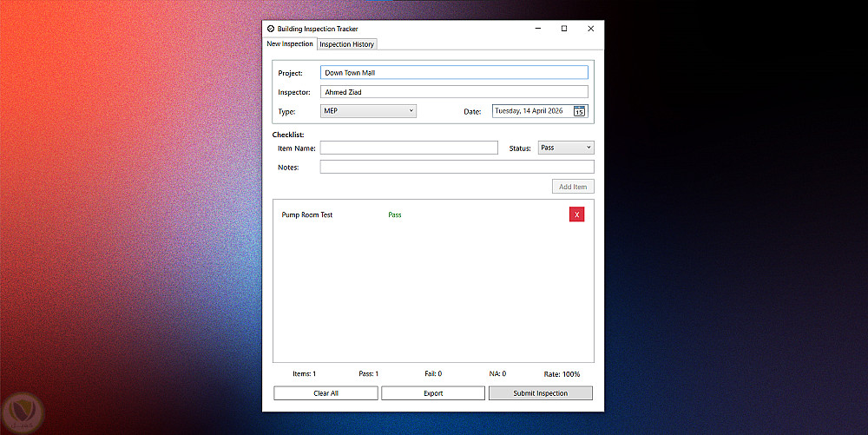Remove Pump Room Test with red X

[x=577, y=214]
